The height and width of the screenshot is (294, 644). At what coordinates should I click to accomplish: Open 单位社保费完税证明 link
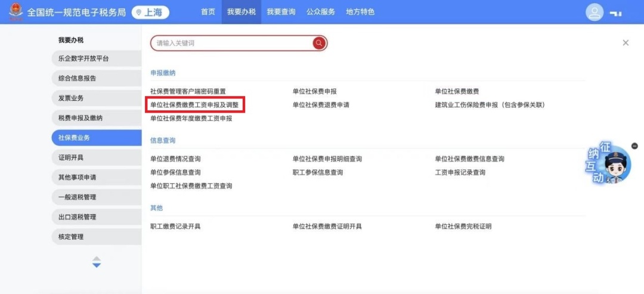(463, 226)
